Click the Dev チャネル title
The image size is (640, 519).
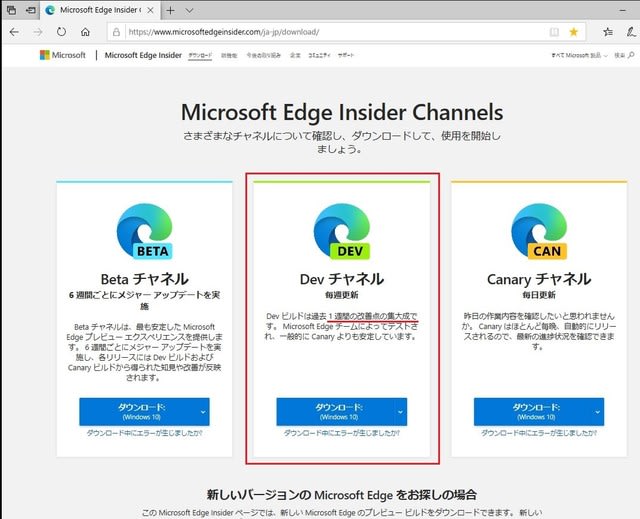coord(342,279)
